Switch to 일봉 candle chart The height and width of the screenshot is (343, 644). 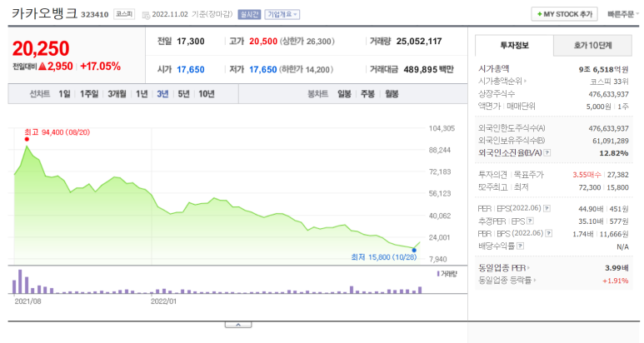click(x=344, y=94)
